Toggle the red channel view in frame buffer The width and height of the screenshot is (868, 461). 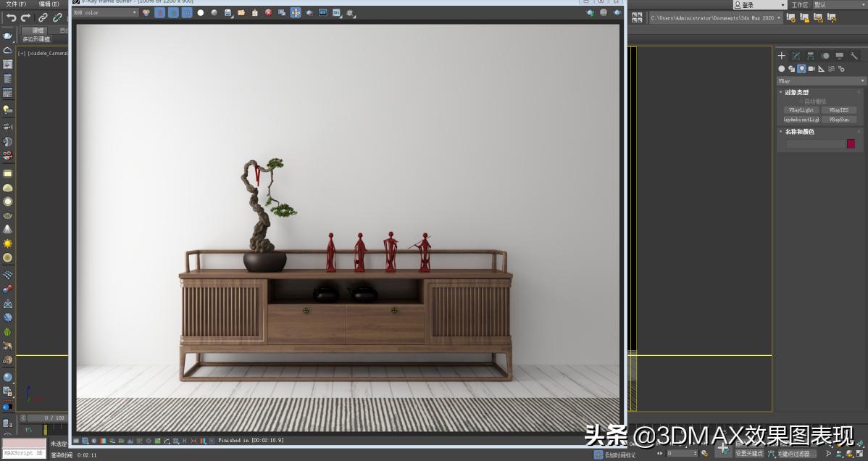click(x=159, y=12)
